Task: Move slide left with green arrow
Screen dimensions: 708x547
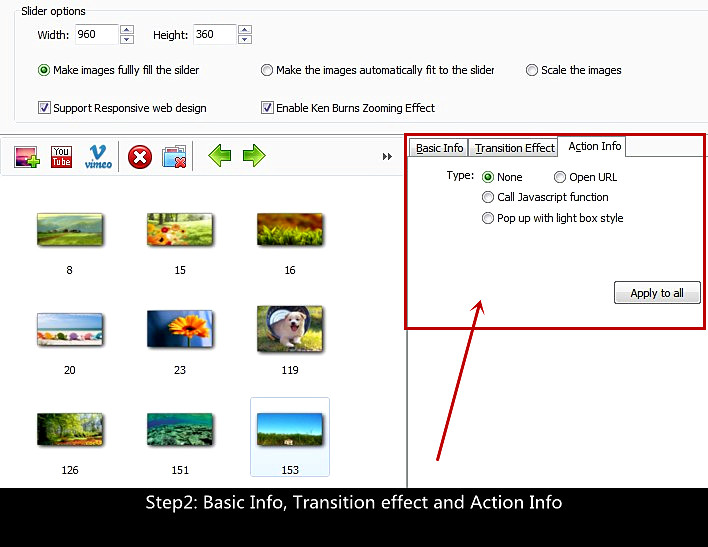Action: (x=219, y=156)
